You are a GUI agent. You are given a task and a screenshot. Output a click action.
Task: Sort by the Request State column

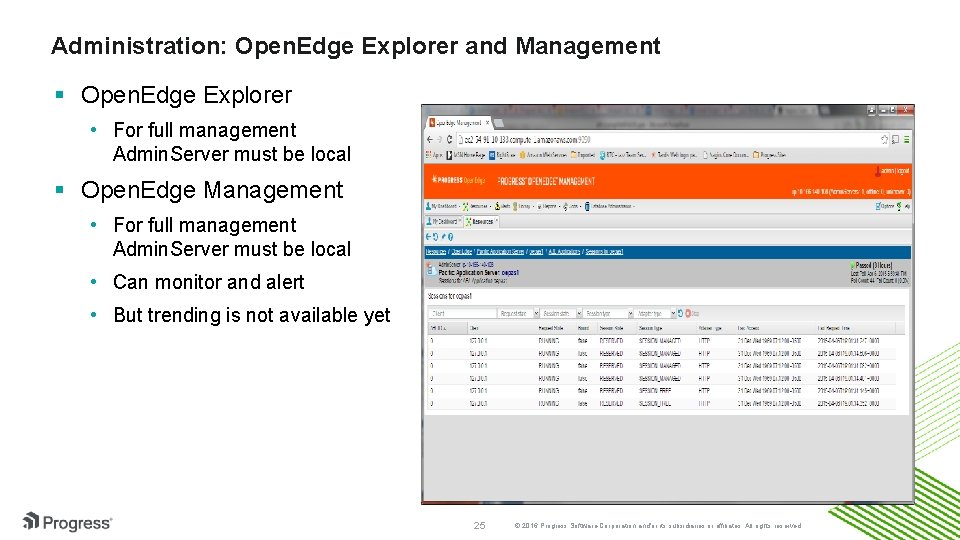point(550,328)
